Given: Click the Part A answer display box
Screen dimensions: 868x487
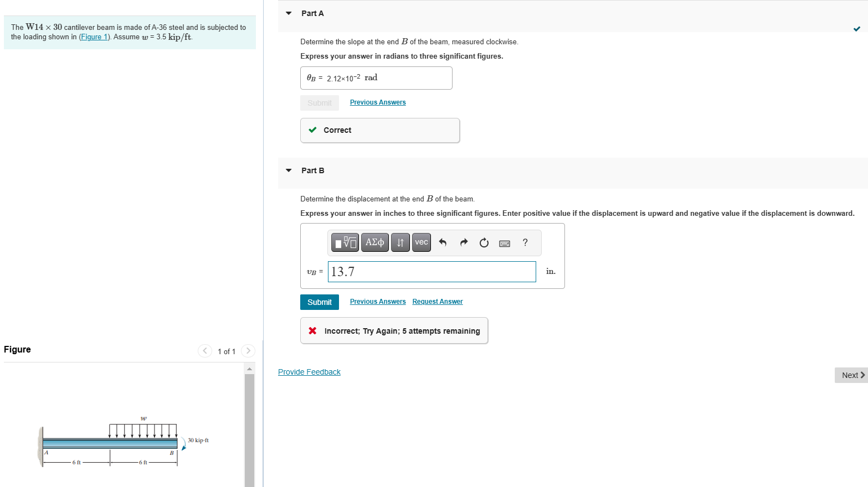Looking at the screenshot, I should pyautogui.click(x=376, y=78).
